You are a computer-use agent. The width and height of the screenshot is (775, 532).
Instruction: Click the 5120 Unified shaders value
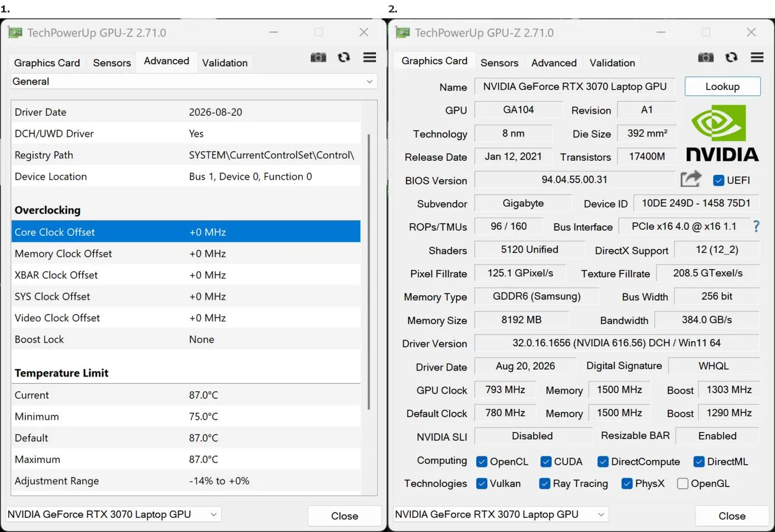529,249
